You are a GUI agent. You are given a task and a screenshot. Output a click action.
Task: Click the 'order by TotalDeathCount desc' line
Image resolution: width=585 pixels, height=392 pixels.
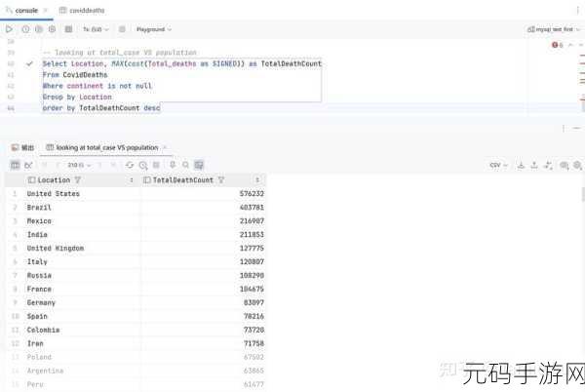101,108
